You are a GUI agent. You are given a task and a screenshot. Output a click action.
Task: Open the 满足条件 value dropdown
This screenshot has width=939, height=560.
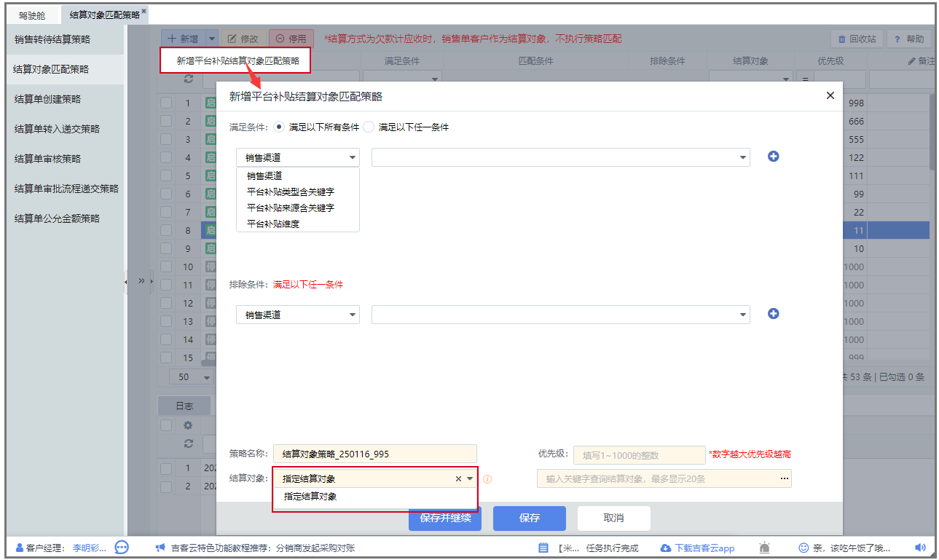click(x=560, y=157)
